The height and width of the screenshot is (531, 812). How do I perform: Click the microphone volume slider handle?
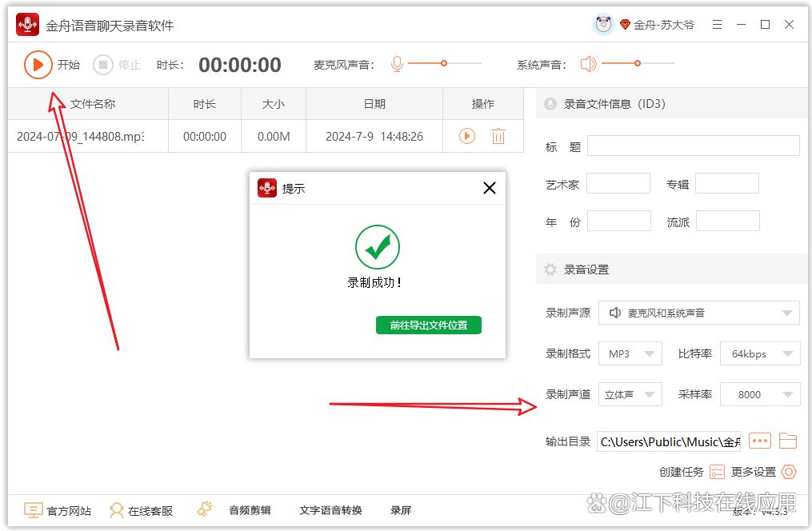[x=444, y=63]
